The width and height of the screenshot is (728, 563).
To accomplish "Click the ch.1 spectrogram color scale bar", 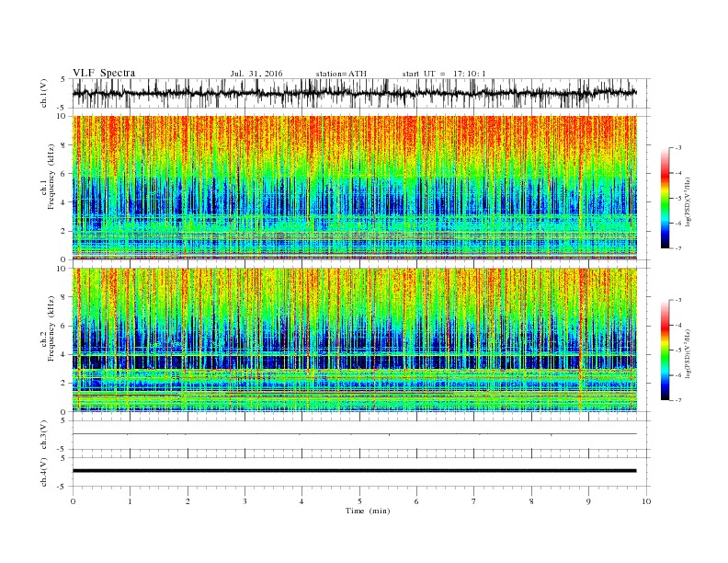I will pyautogui.click(x=665, y=198).
